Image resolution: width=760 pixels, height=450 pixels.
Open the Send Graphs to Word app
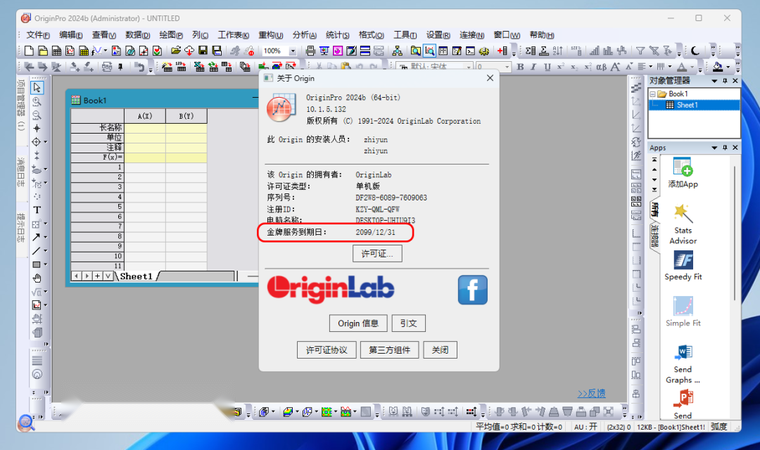(x=683, y=364)
